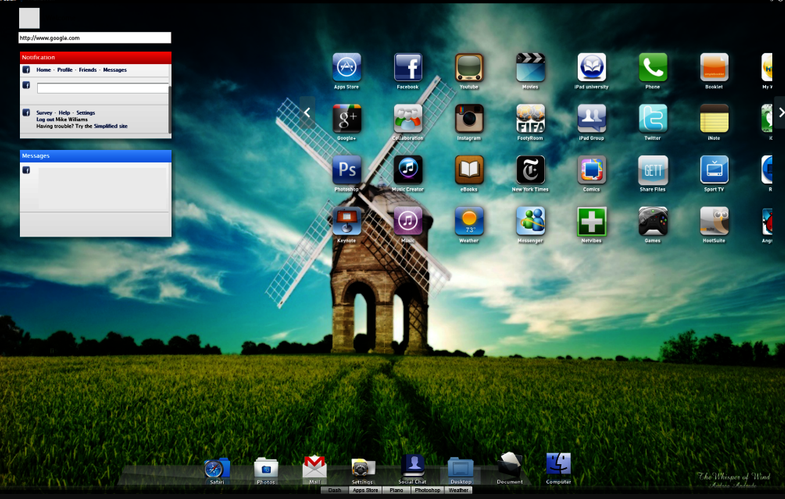Image resolution: width=785 pixels, height=499 pixels.
Task: Launch the HootSuite owl app
Action: tap(714, 221)
